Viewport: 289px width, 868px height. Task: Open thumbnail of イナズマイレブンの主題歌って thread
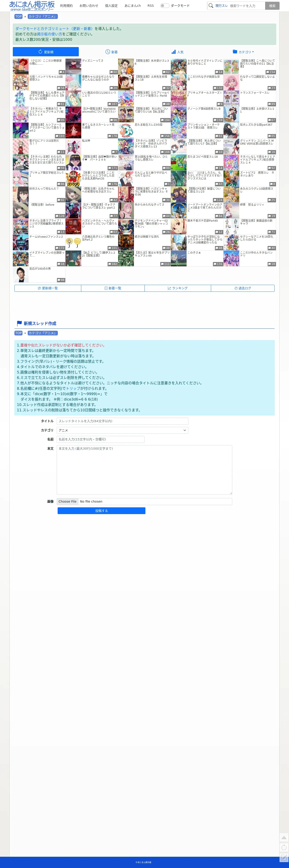point(20,258)
